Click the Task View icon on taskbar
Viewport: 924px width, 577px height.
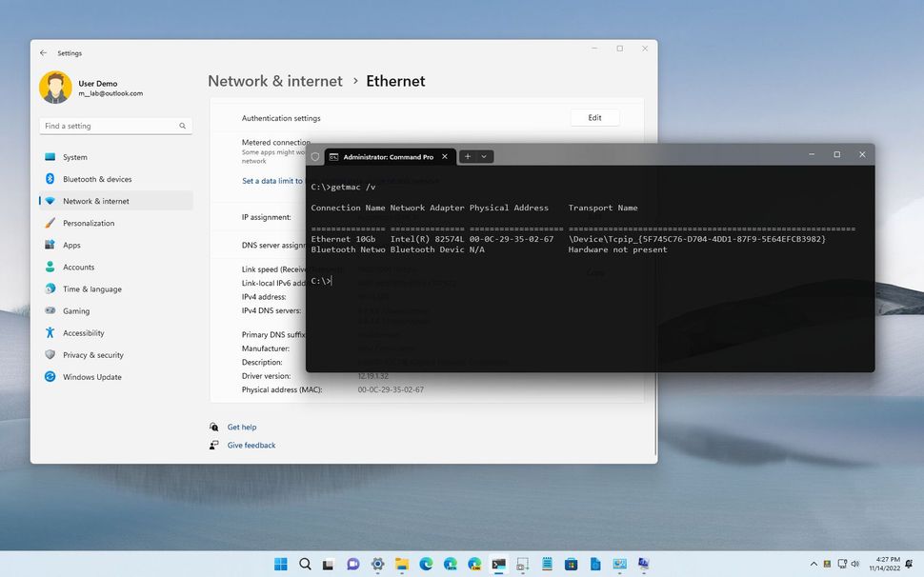[329, 565]
